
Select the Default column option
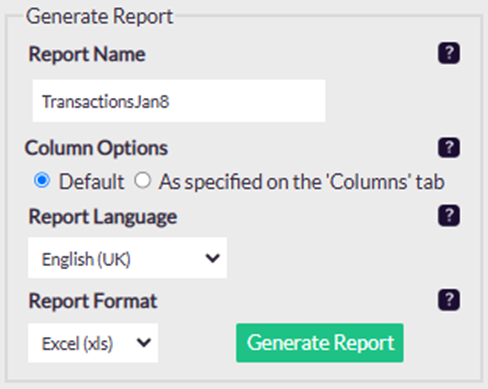(42, 180)
